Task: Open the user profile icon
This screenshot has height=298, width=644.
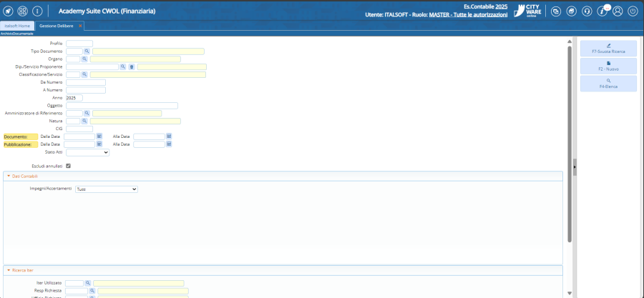Action: click(618, 11)
